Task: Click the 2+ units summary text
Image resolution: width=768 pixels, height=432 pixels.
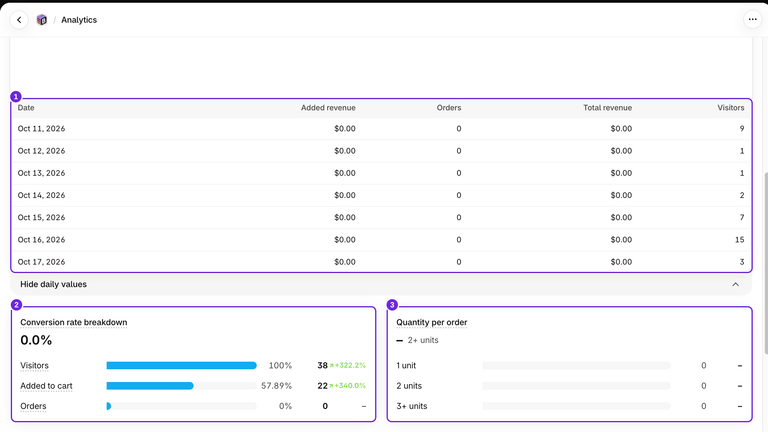Action: (x=423, y=340)
